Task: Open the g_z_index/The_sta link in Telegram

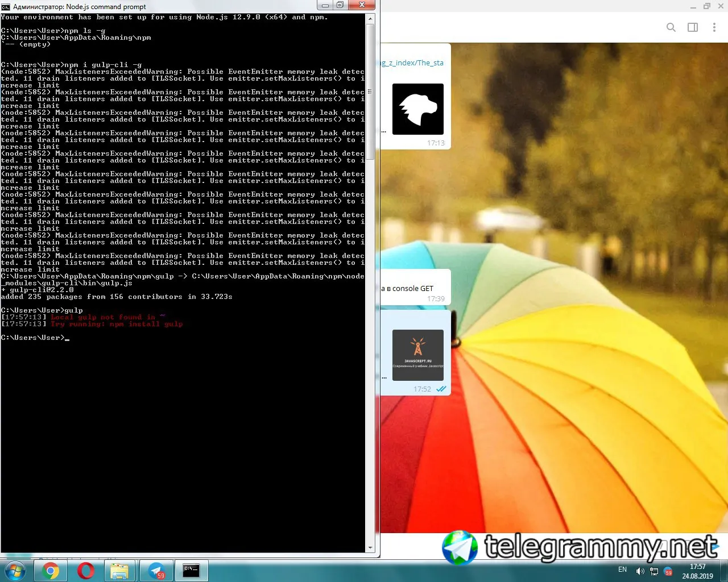Action: (x=412, y=63)
